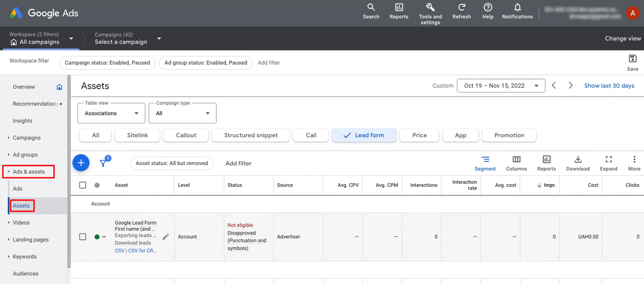
Task: Click the blue plus add asset button
Action: pyautogui.click(x=81, y=163)
